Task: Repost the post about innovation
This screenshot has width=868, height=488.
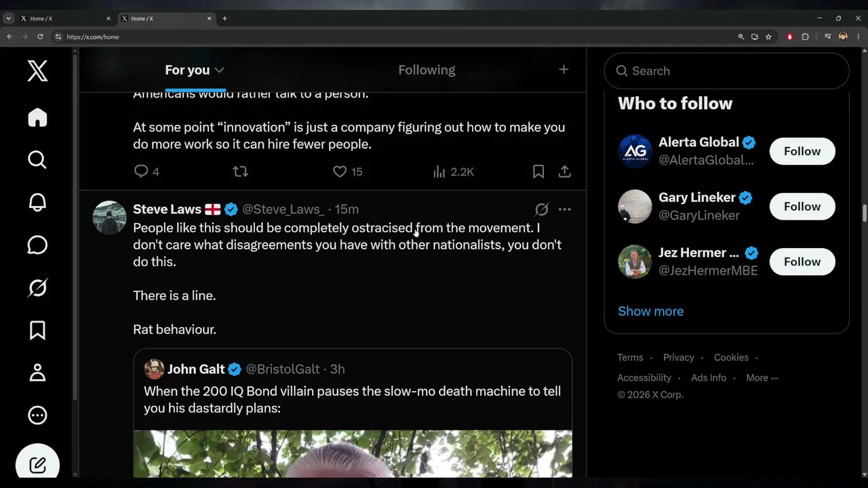Action: click(x=240, y=171)
